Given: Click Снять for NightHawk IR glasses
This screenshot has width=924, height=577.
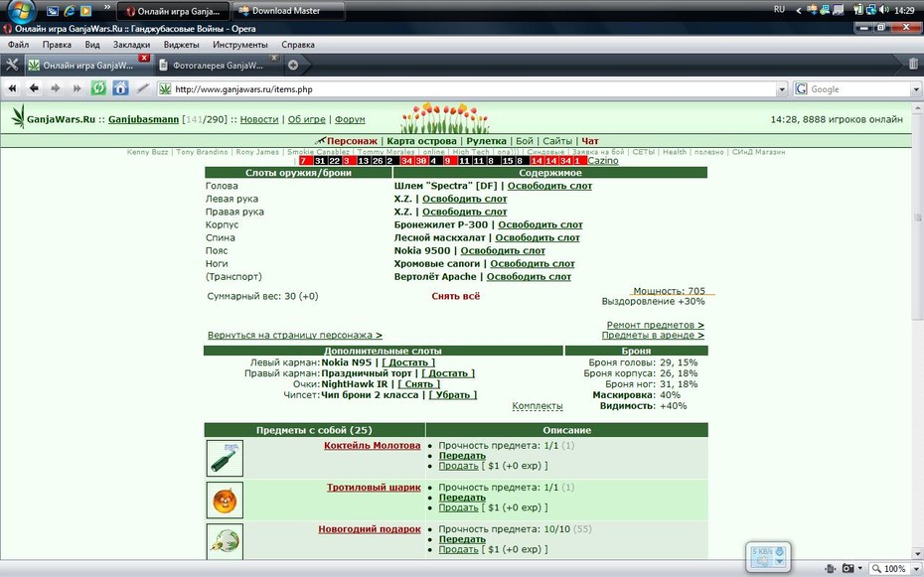Looking at the screenshot, I should tap(418, 384).
